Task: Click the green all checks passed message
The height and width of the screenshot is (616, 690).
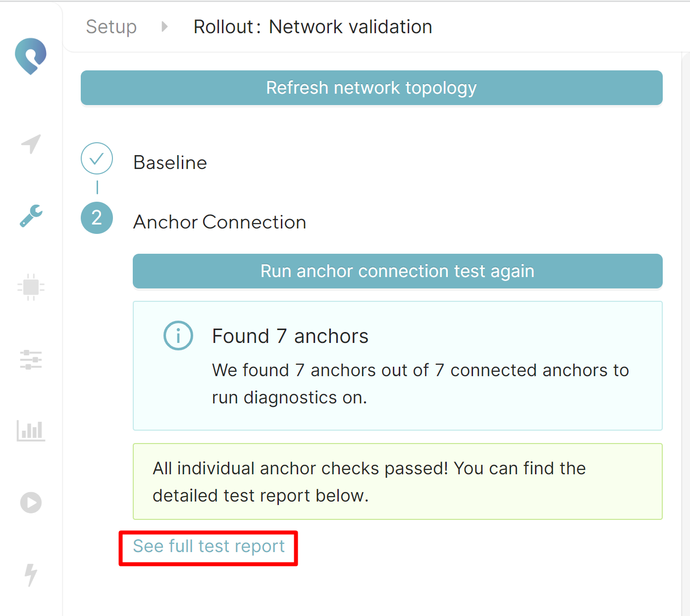Action: 397,482
